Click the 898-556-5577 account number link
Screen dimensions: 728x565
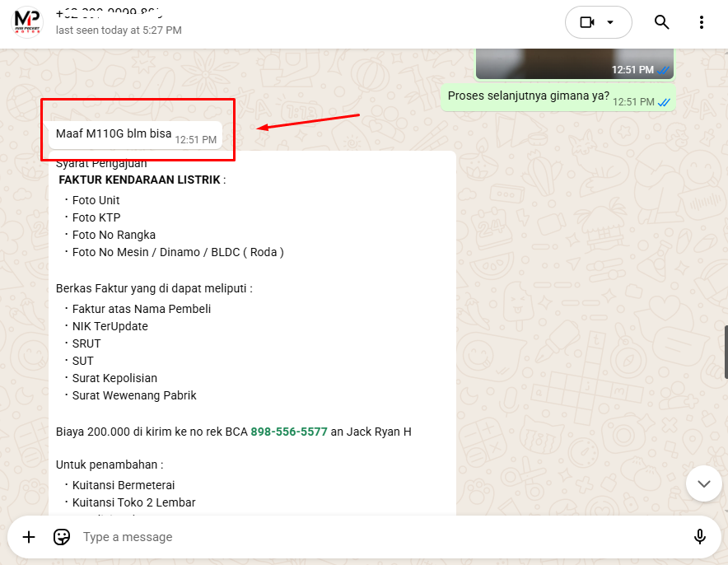[x=289, y=432]
